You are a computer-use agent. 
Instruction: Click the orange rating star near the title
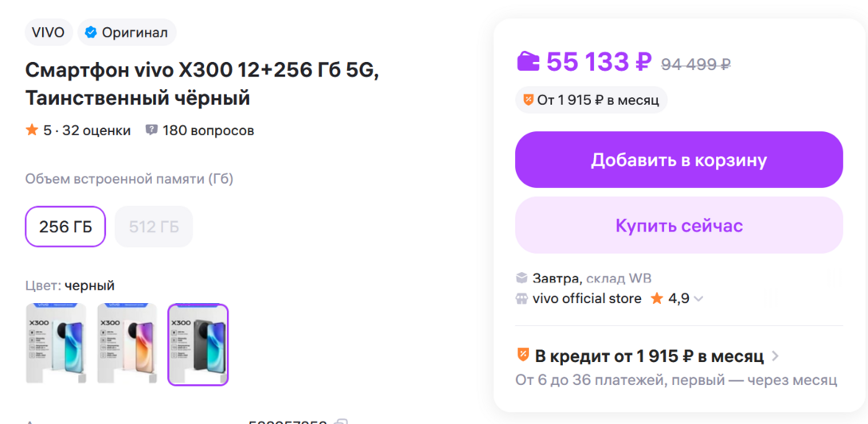pyautogui.click(x=32, y=130)
